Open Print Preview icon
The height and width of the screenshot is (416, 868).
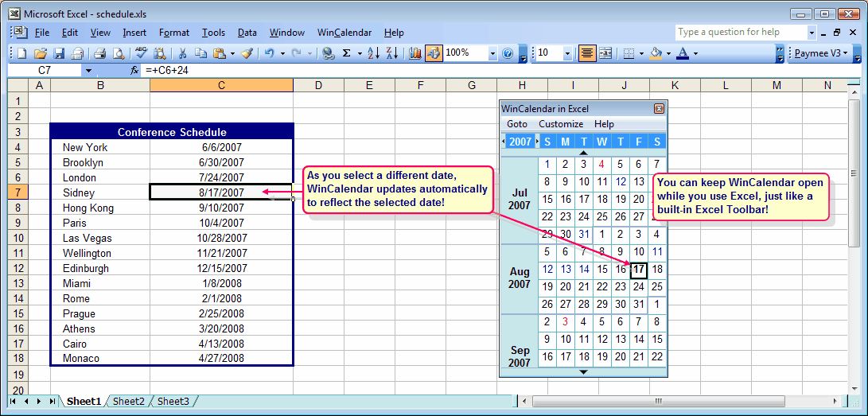tap(118, 53)
